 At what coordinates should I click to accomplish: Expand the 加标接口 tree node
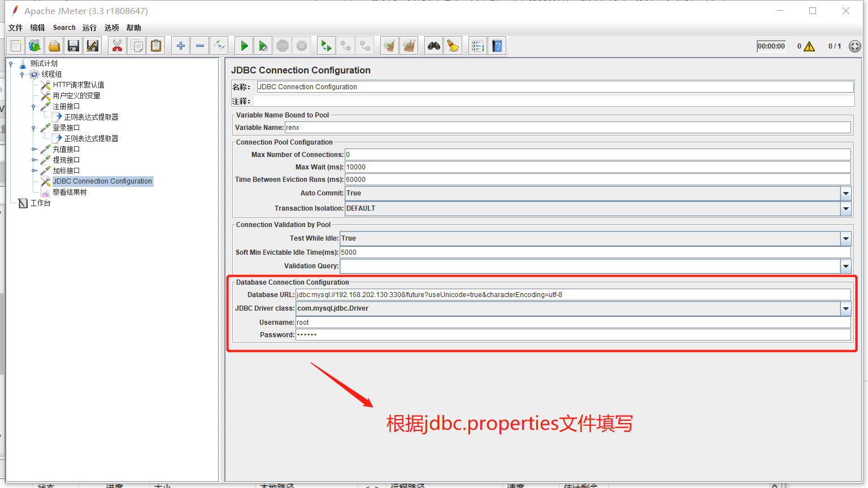click(x=34, y=171)
